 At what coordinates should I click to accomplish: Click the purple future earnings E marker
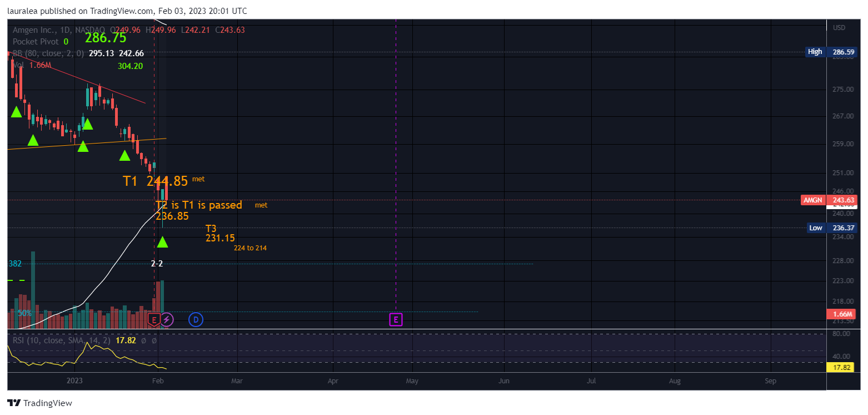tap(396, 319)
